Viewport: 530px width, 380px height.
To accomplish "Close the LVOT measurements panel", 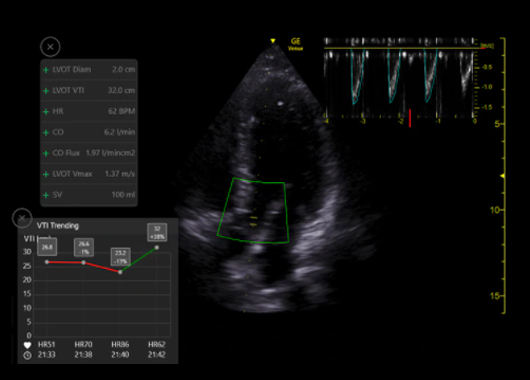I will point(50,47).
